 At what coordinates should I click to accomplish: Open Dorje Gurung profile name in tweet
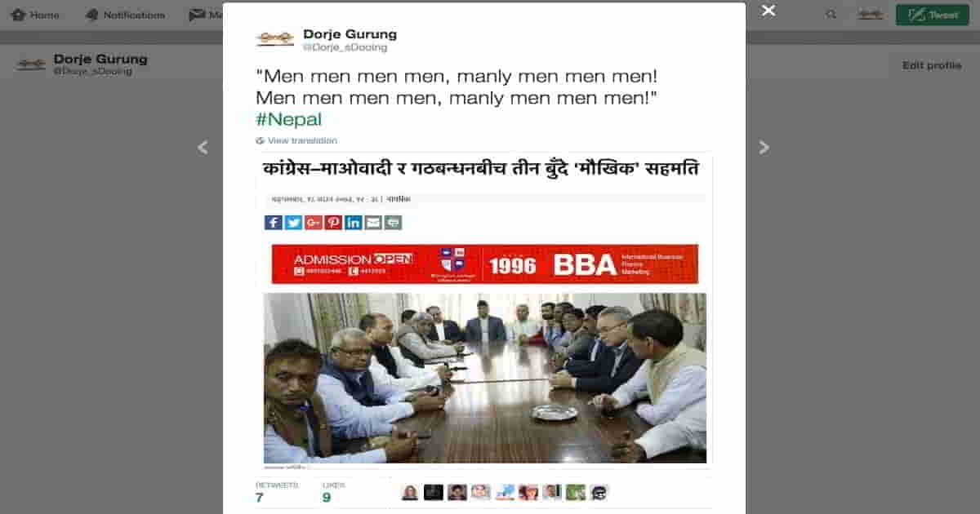click(x=350, y=34)
